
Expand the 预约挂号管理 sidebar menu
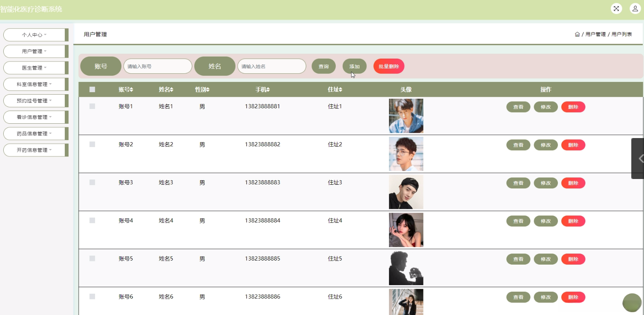pyautogui.click(x=36, y=101)
